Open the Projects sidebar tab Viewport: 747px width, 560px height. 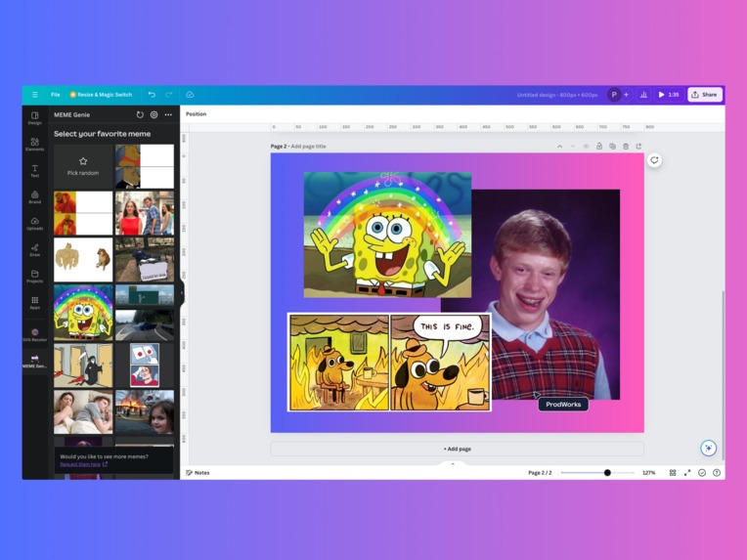coord(35,277)
